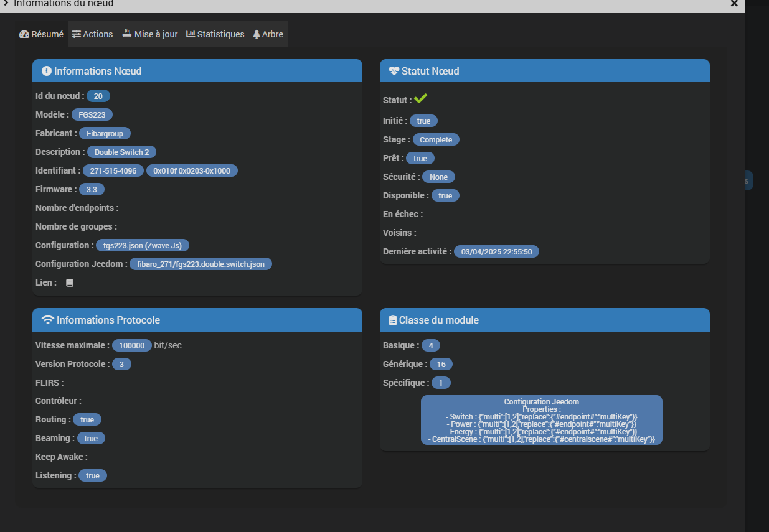769x532 pixels.
Task: Click the FGS223 model badge
Action: click(92, 114)
